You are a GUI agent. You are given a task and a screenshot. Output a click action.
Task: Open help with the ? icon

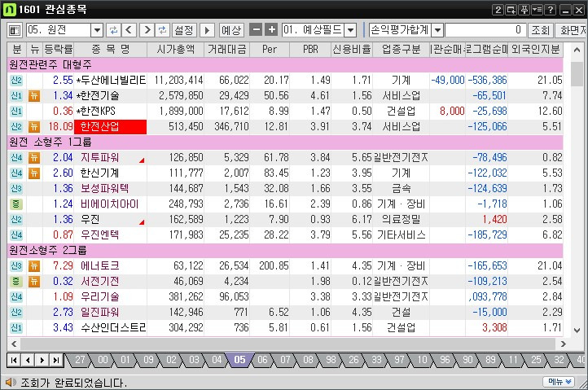(x=550, y=10)
